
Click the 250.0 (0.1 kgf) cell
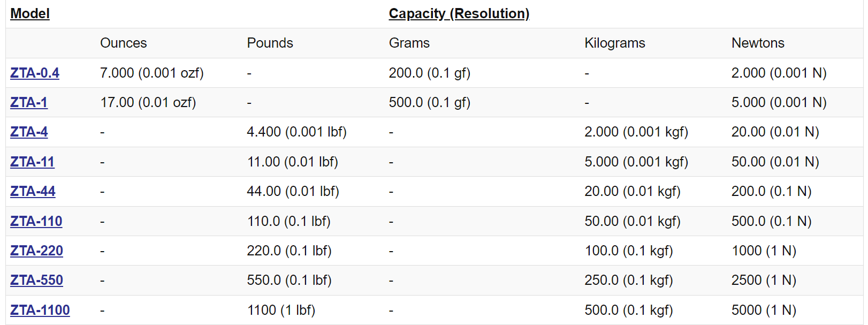tap(628, 280)
